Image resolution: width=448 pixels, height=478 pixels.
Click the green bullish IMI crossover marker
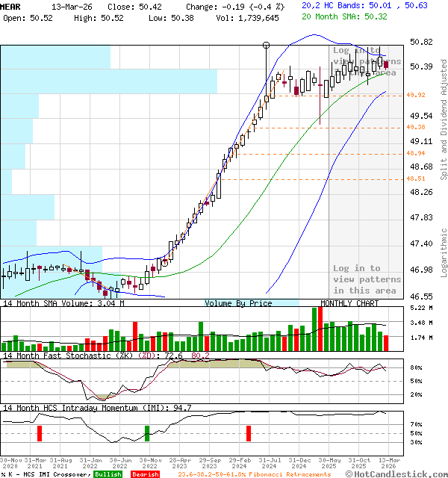147,433
